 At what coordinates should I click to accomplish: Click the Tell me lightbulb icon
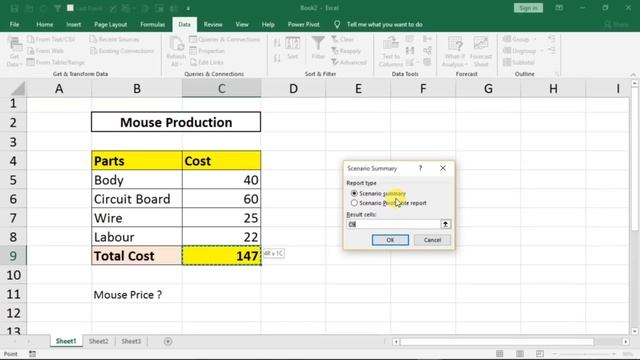[337, 24]
